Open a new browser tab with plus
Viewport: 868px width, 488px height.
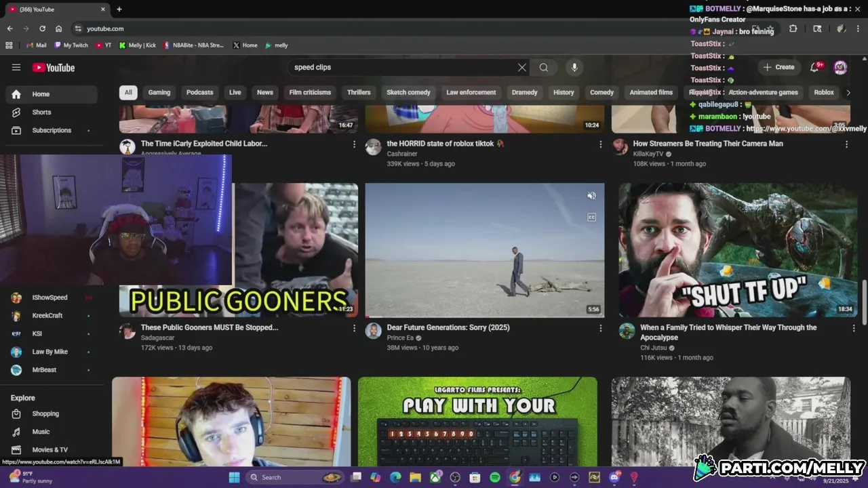[x=119, y=9]
